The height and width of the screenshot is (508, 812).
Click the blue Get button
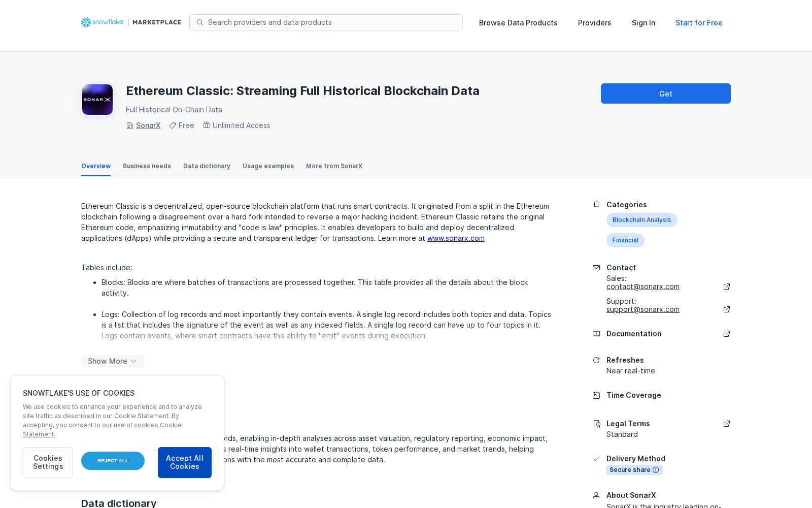pos(666,93)
